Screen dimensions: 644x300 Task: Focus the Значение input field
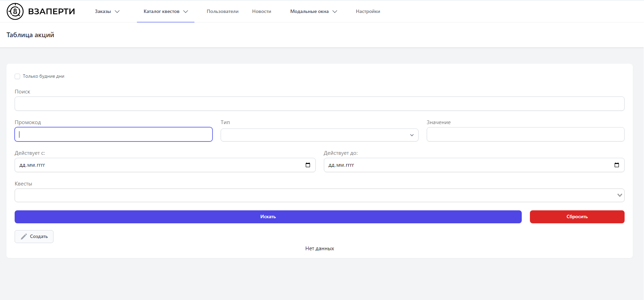[x=525, y=134]
